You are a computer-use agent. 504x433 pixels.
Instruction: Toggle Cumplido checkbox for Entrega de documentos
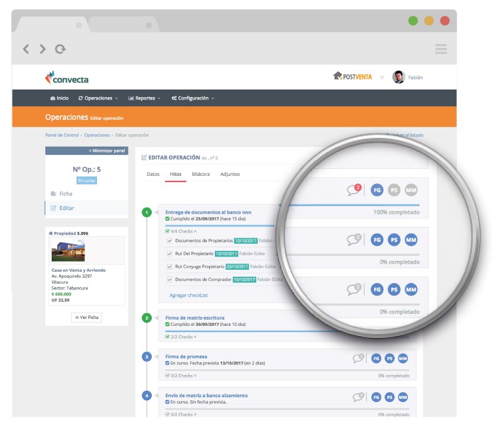[x=167, y=219]
